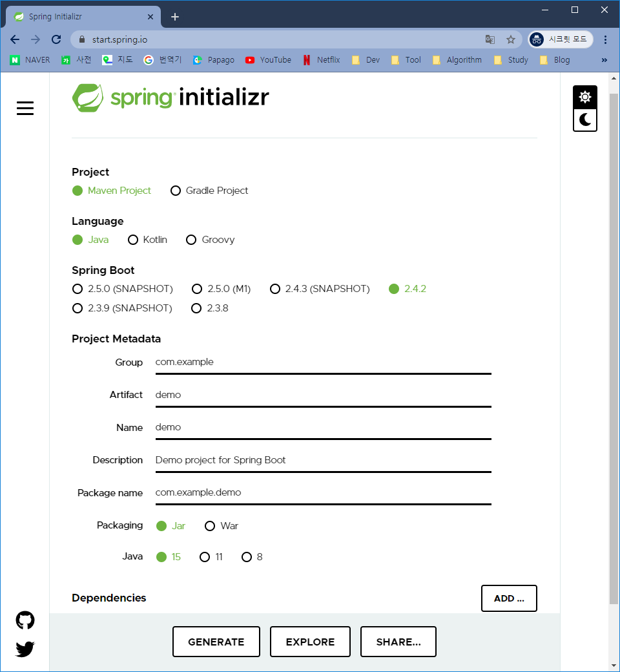Select Maven Project option
620x672 pixels.
[x=111, y=191]
